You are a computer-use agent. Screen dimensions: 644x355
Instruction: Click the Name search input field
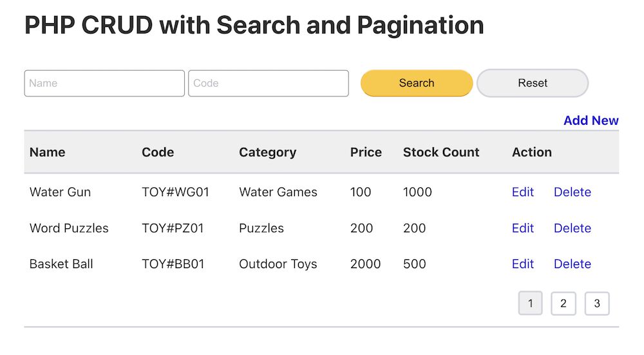pos(104,84)
